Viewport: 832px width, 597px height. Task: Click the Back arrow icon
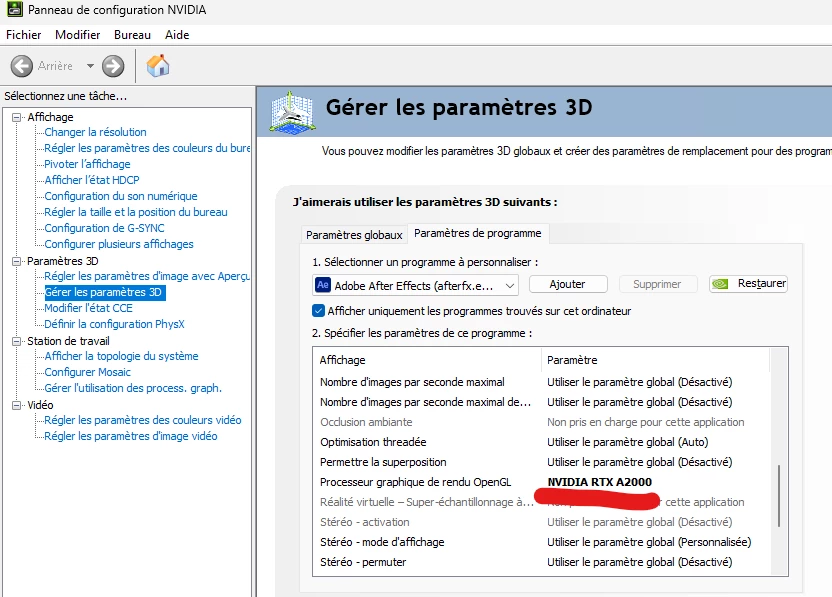(x=22, y=66)
